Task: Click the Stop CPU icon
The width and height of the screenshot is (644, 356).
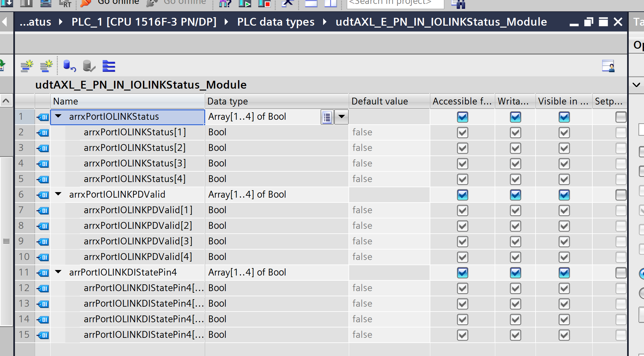Action: click(264, 3)
